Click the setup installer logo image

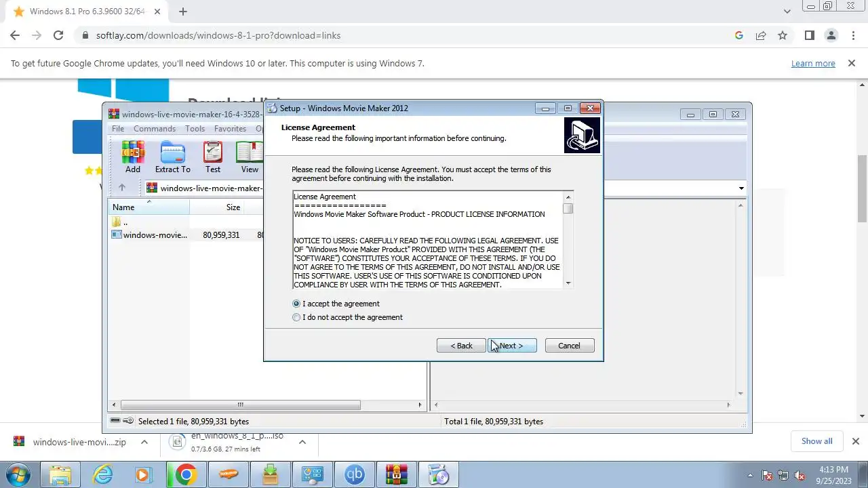coord(582,135)
